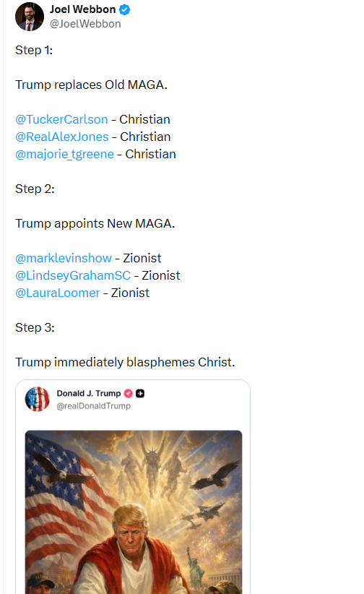This screenshot has width=364, height=594.
Task: Open the Donald J. Trump display name
Action: pyautogui.click(x=89, y=394)
